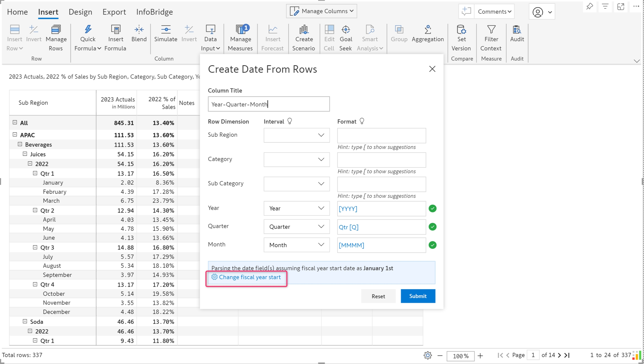This screenshot has height=364, width=644.
Task: Click the Quick Formula lightning icon
Action: click(x=88, y=29)
